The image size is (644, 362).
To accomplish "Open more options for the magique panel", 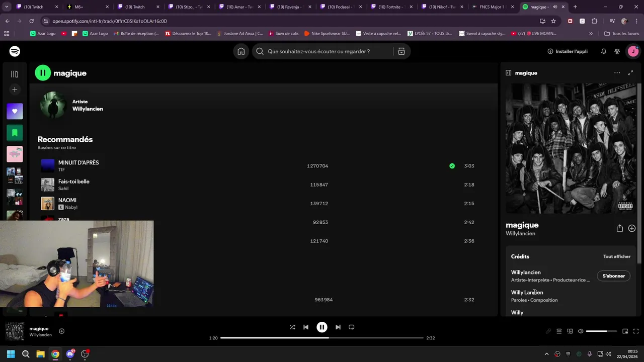I will click(617, 73).
